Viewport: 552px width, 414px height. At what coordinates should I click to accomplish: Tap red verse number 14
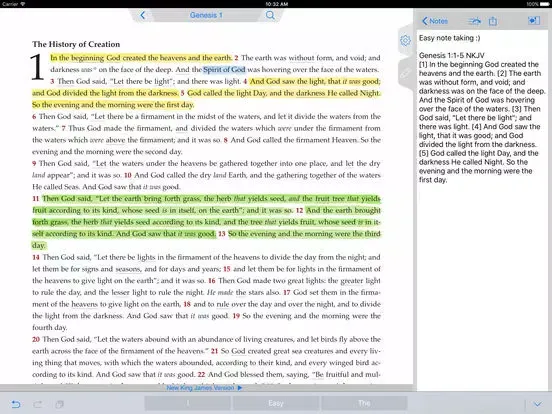[36, 257]
